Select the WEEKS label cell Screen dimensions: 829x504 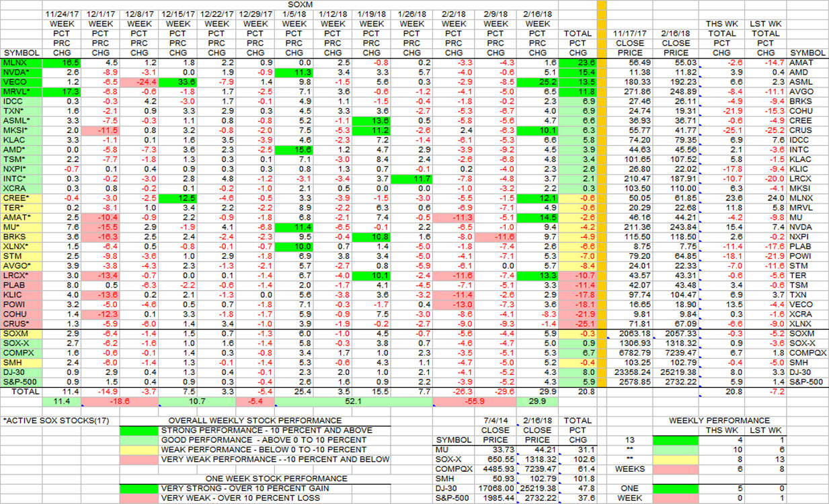(630, 469)
